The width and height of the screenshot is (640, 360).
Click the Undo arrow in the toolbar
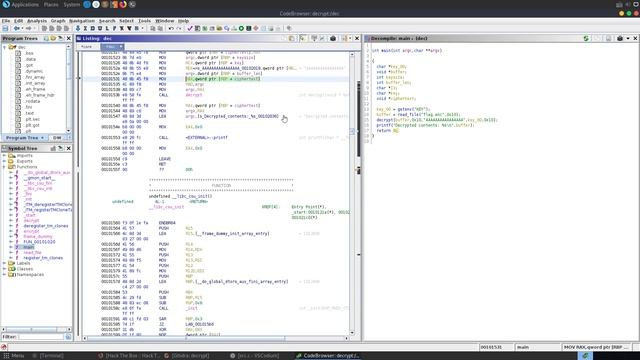click(x=171, y=28)
